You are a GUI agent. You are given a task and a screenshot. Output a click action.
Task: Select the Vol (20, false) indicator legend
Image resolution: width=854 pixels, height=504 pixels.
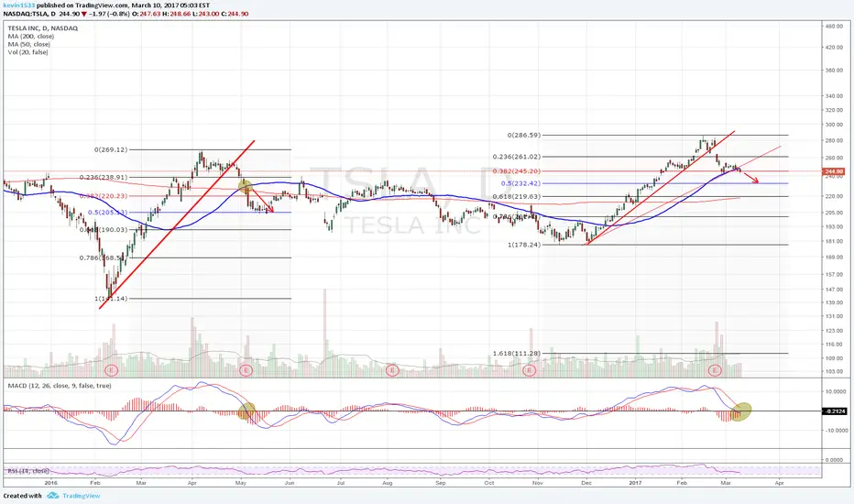pos(27,52)
